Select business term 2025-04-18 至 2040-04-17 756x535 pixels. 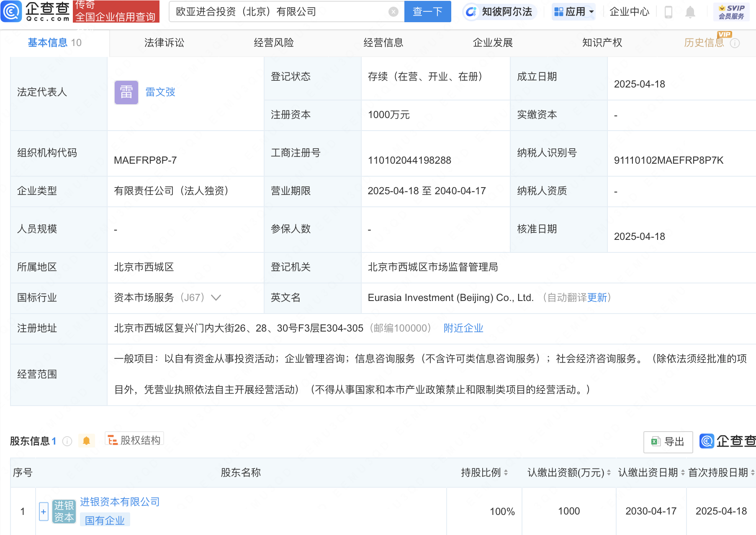(x=427, y=191)
